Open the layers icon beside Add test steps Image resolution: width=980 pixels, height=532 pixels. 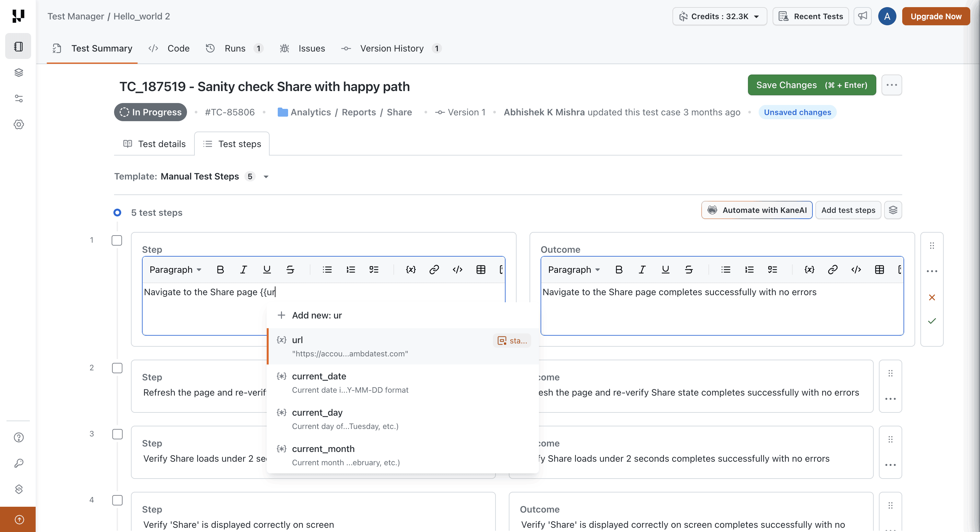pyautogui.click(x=893, y=210)
